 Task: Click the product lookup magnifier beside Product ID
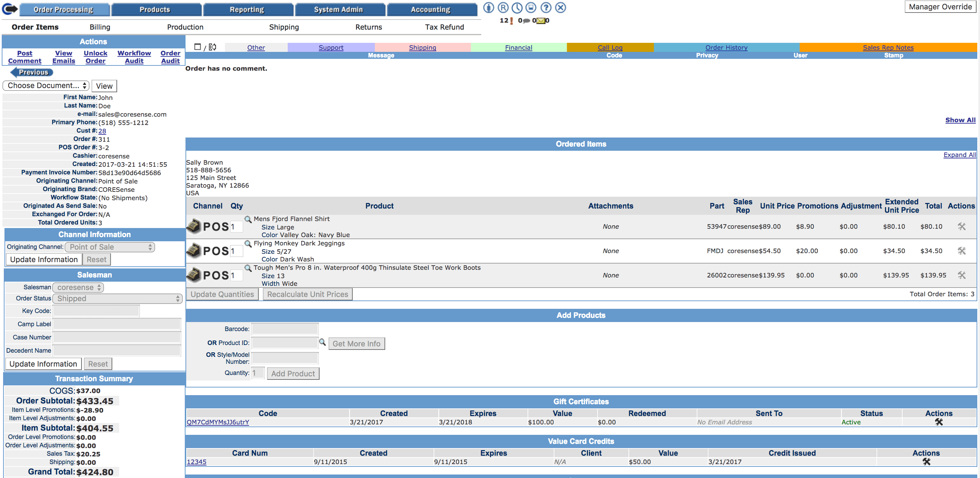(322, 342)
